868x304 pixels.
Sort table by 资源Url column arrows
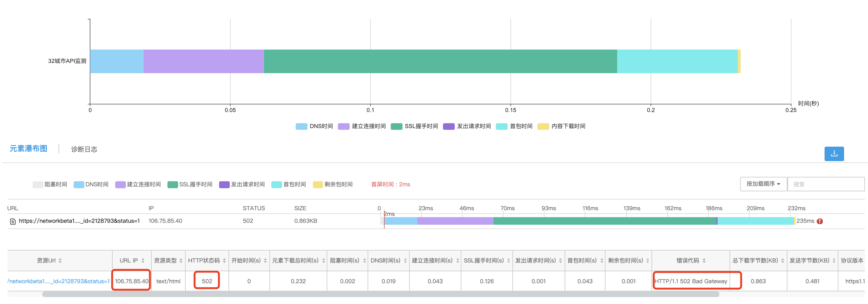pos(60,261)
